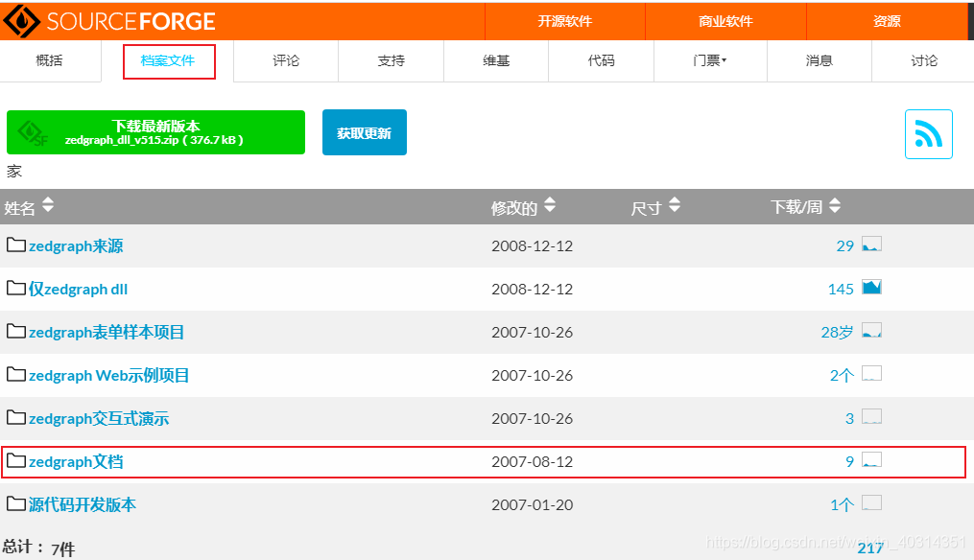Click download count 29 for zedgraph来源
Screen dimensions: 974x560
[844, 245]
